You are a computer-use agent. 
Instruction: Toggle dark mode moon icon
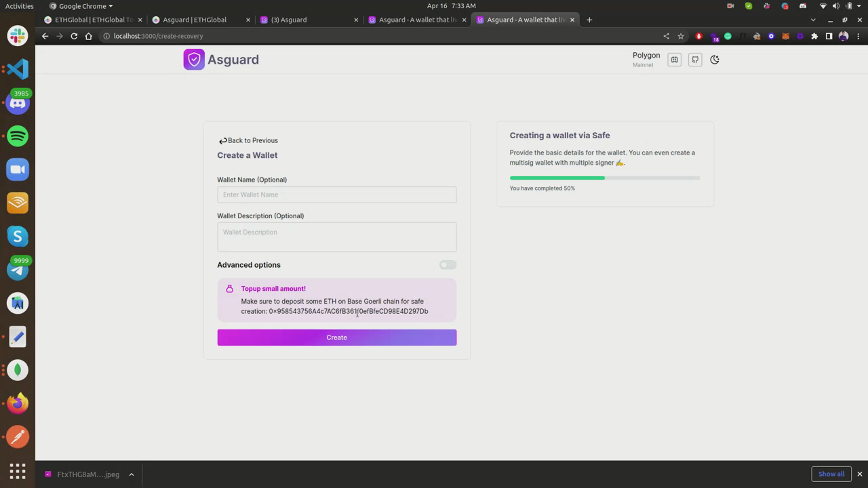715,60
